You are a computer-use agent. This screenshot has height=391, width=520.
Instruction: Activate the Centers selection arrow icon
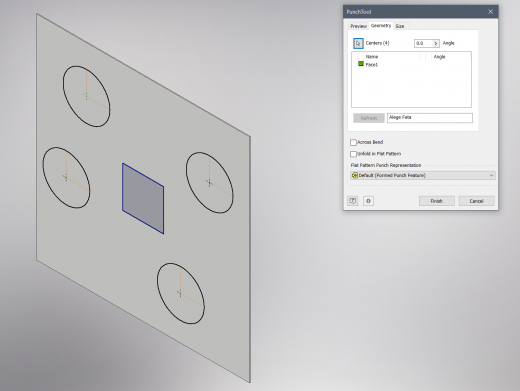click(x=358, y=43)
